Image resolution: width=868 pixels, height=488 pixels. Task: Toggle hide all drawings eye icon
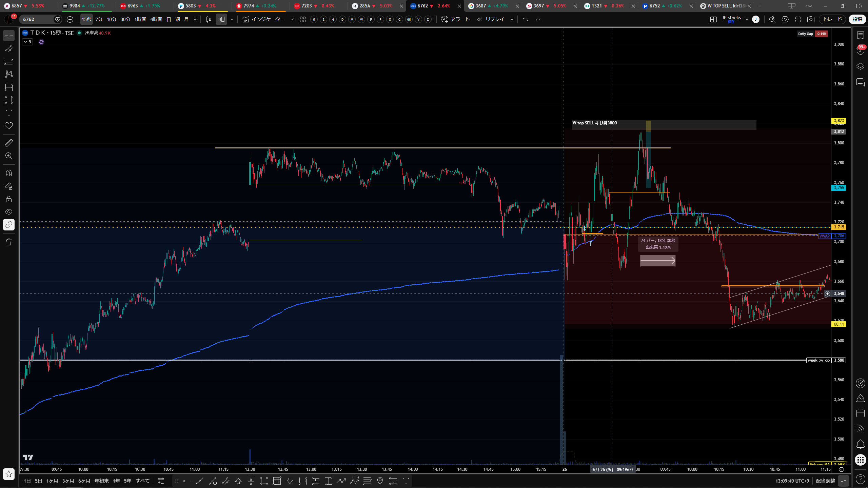click(x=9, y=212)
